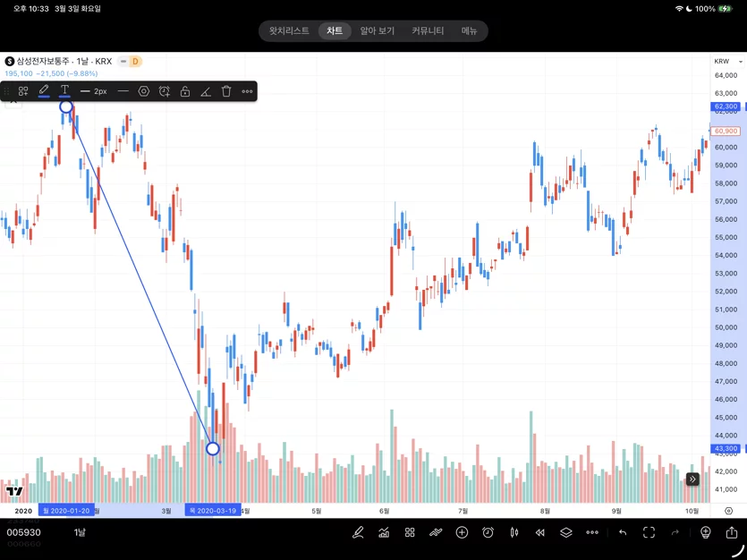
Task: Expand more options in the drawing toolbar
Action: (247, 91)
